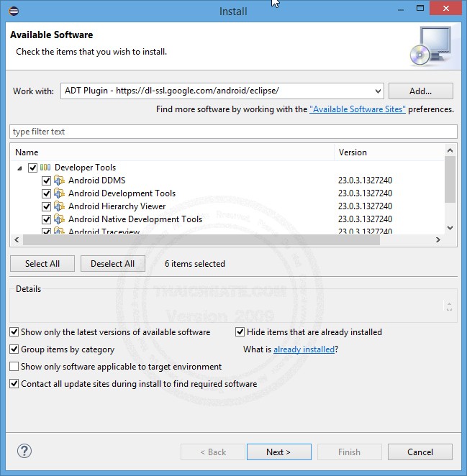Toggle Group items by category checkbox
Viewport: 467px width, 476px height.
tap(14, 349)
